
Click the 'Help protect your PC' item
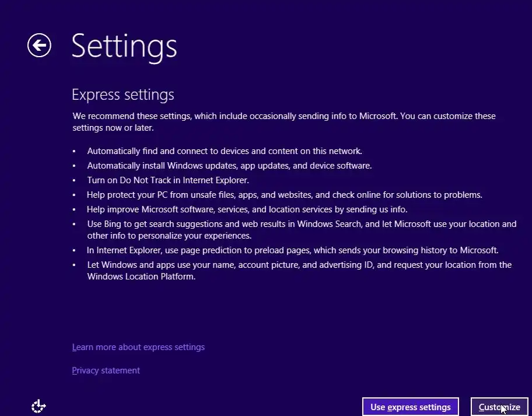pos(284,195)
